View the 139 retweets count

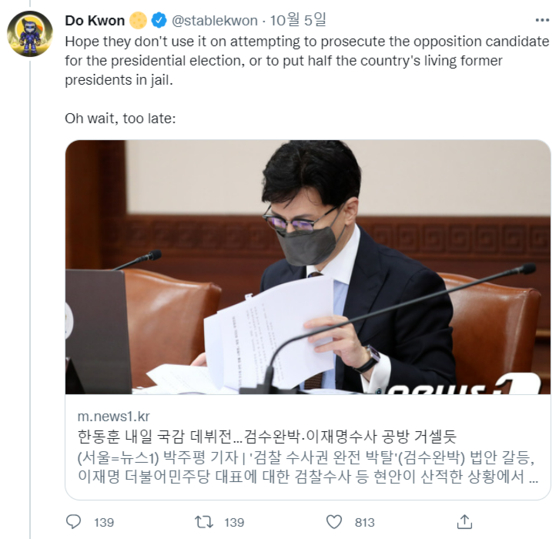[x=234, y=523]
